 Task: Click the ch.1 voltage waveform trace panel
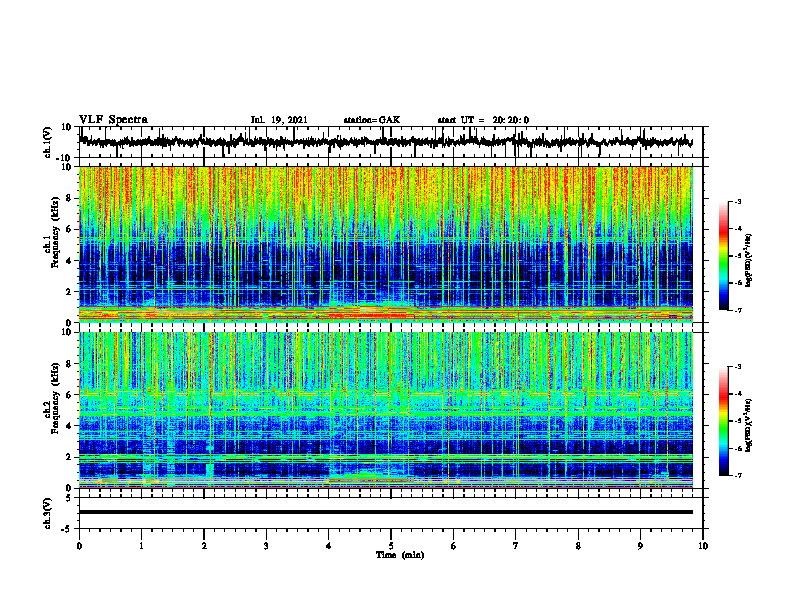click(391, 142)
